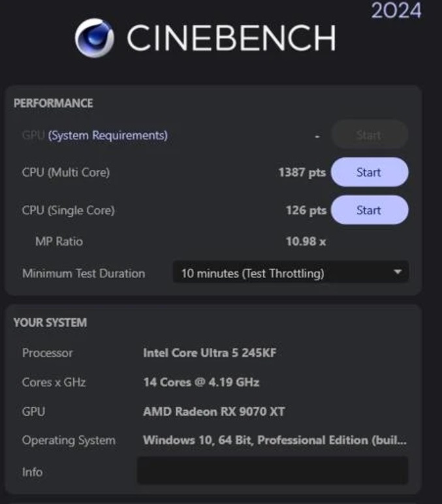Open the System Requirements link
Screen dimensions: 442x504
click(108, 135)
